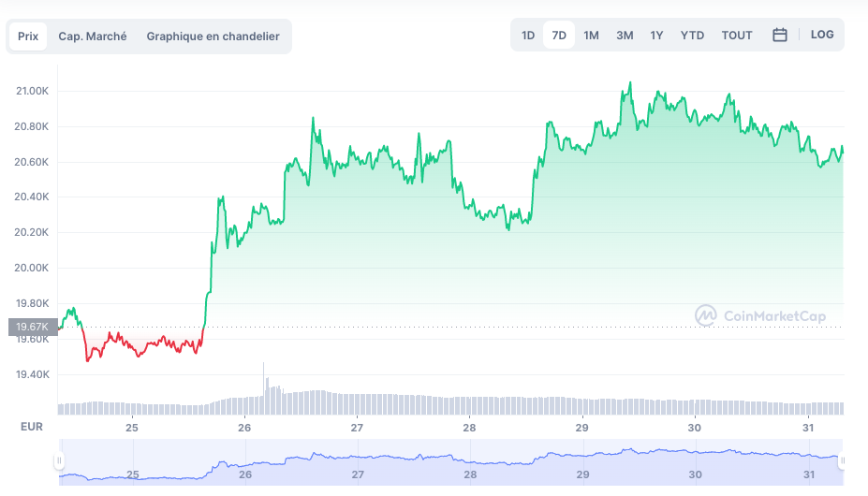868x496 pixels.
Task: Click the left range slider handle
Action: pyautogui.click(x=59, y=460)
